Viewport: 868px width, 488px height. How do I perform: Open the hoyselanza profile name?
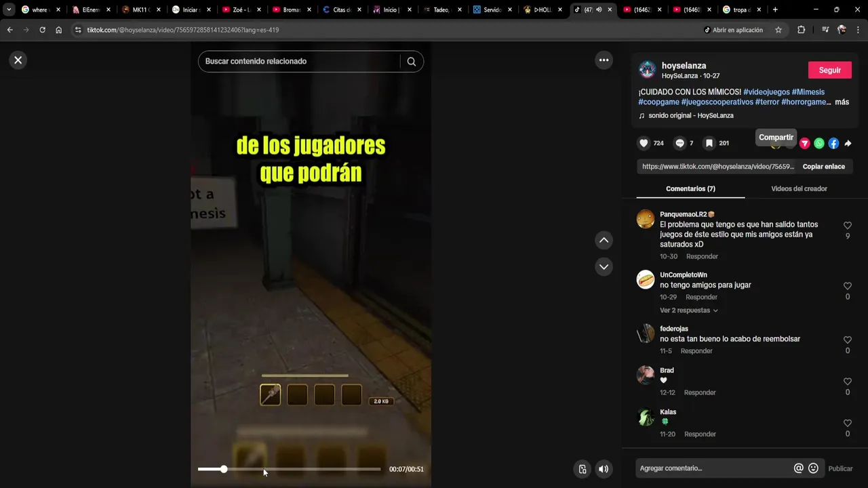coord(684,66)
